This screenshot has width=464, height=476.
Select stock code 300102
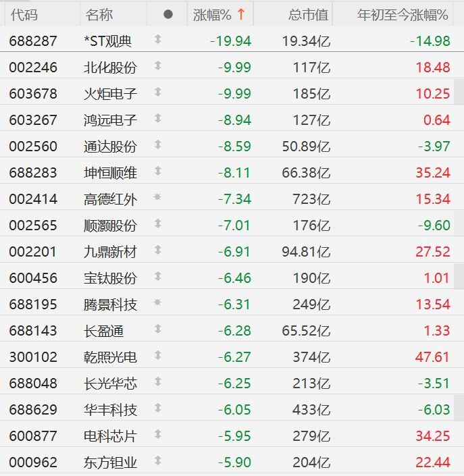pyautogui.click(x=33, y=357)
